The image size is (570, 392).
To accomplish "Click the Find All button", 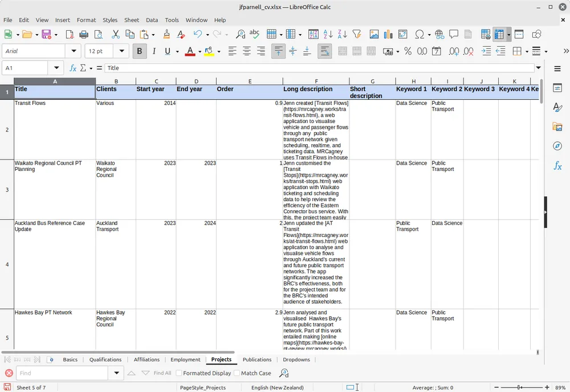I will (x=162, y=373).
